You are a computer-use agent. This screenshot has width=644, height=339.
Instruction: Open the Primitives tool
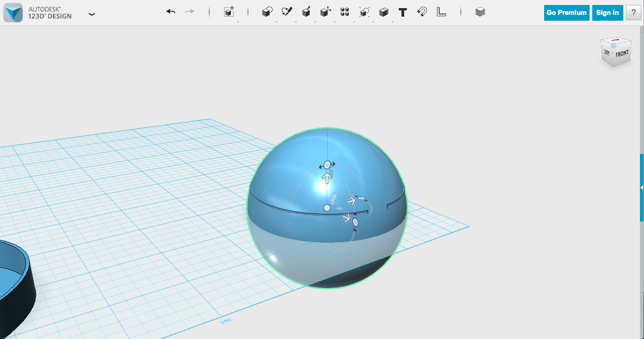pos(266,12)
